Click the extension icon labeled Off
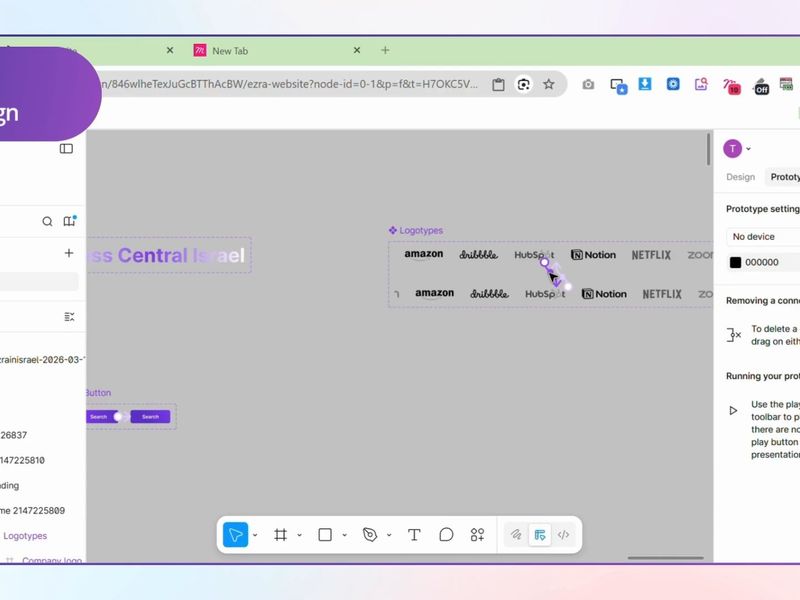This screenshot has width=800, height=600. click(761, 86)
